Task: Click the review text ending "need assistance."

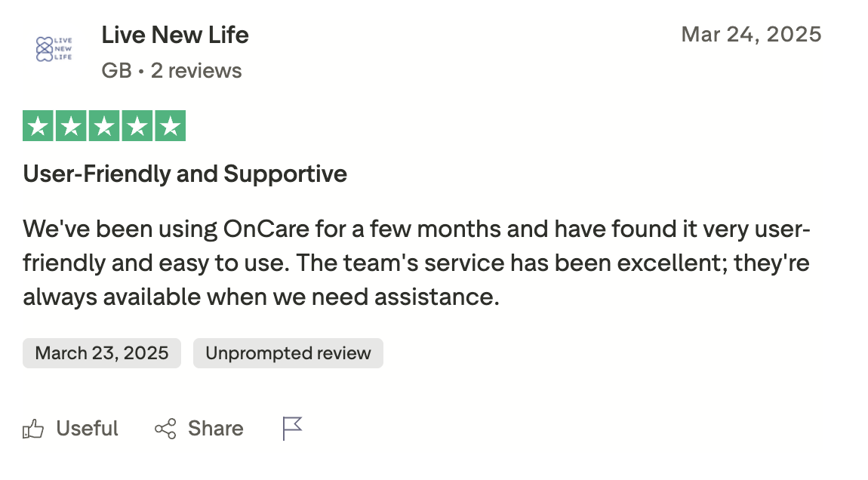Action: pos(423,297)
